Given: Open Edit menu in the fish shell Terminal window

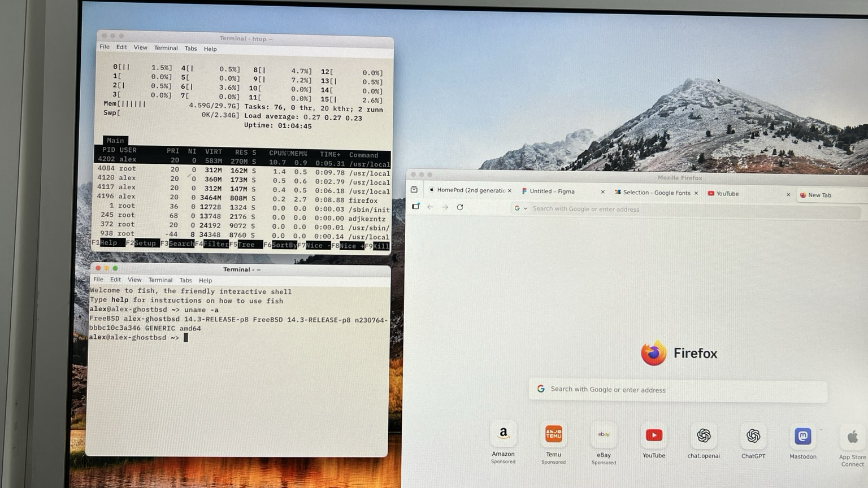Looking at the screenshot, I should point(115,280).
